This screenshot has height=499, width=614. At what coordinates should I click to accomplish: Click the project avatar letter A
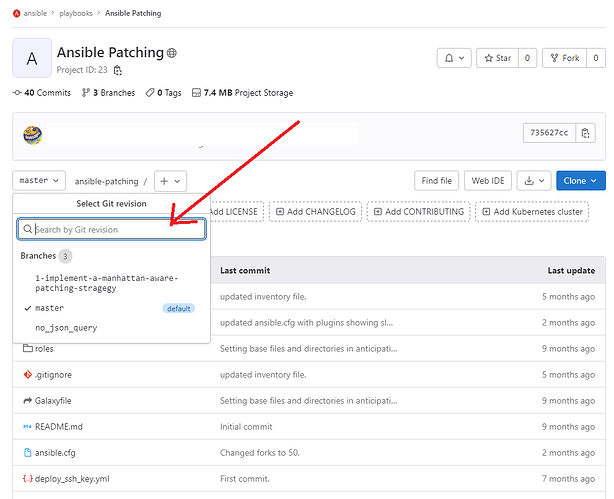(32, 58)
